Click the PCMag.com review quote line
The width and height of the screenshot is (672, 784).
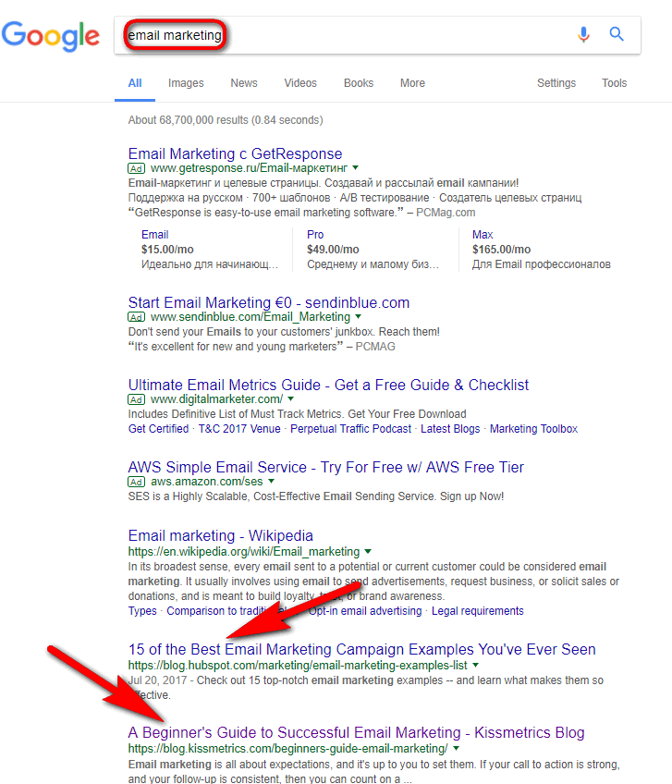[302, 213]
